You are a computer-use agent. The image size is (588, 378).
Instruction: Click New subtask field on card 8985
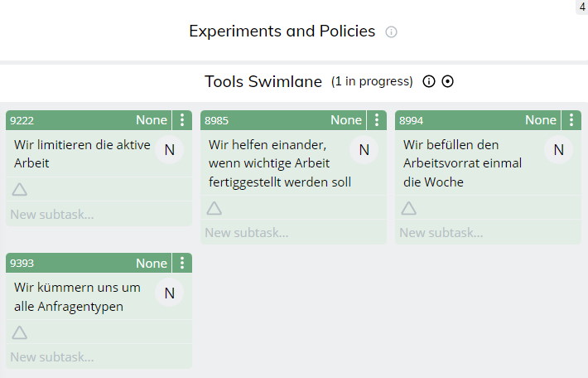294,233
